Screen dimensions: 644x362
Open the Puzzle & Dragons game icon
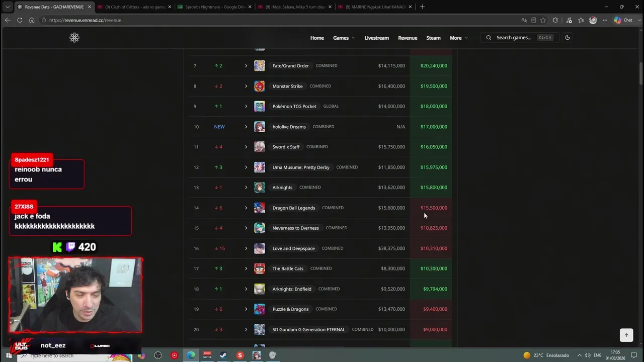click(260, 309)
